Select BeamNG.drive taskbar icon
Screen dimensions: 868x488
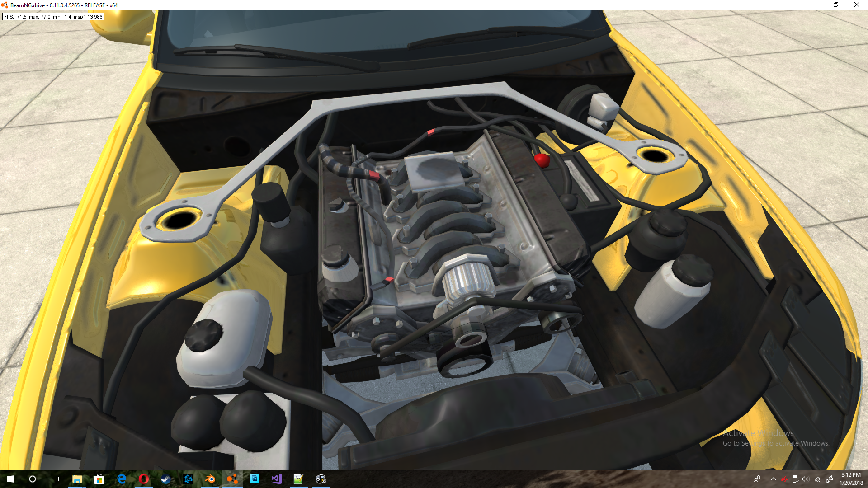coord(232,479)
